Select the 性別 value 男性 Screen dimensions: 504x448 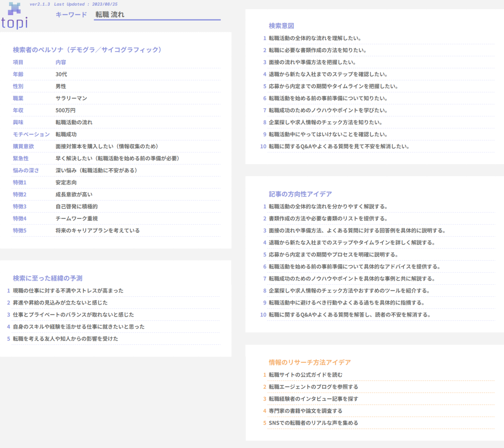[x=61, y=86]
